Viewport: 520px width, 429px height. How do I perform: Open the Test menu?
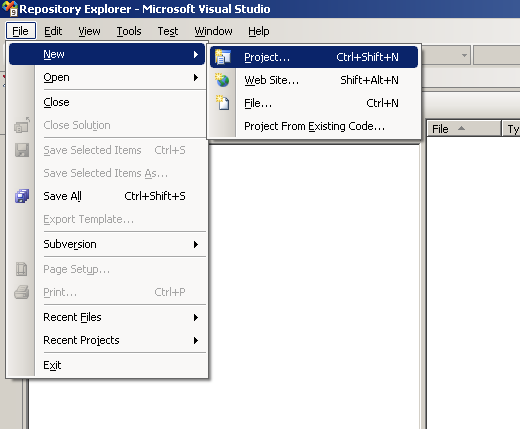[x=168, y=31]
